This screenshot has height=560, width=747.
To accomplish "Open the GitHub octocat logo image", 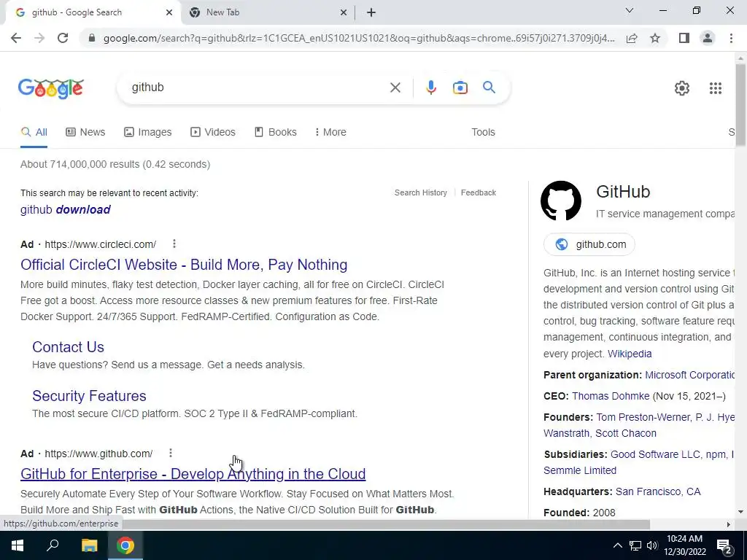I will tap(561, 201).
